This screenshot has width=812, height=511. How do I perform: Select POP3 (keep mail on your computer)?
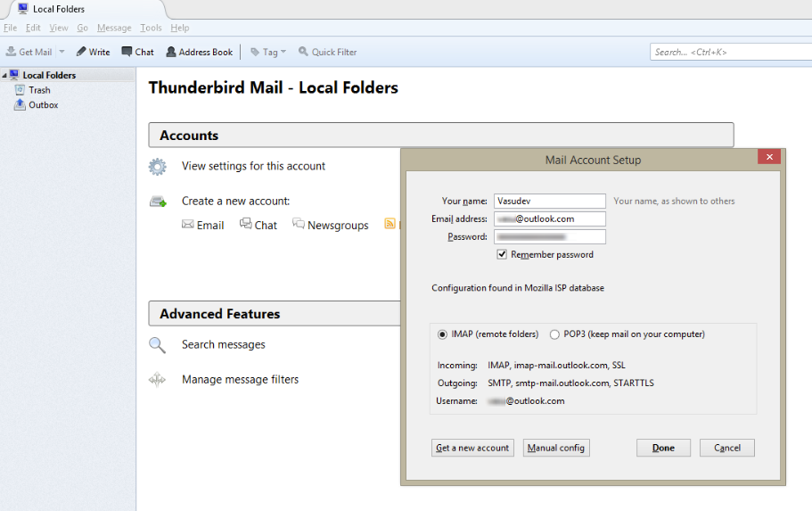click(554, 334)
